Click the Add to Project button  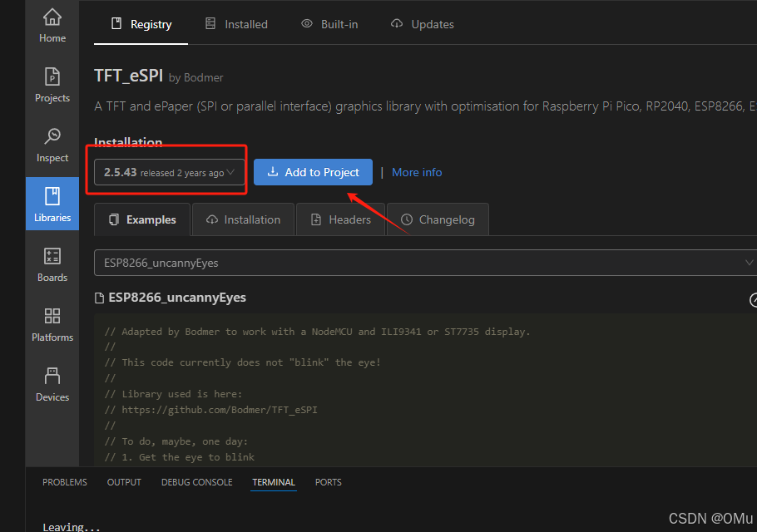tap(313, 172)
